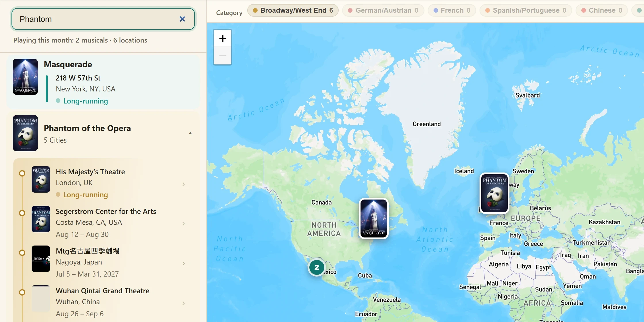Collapse the Phantom of the Opera cities list
644x322 pixels.
[x=190, y=133]
